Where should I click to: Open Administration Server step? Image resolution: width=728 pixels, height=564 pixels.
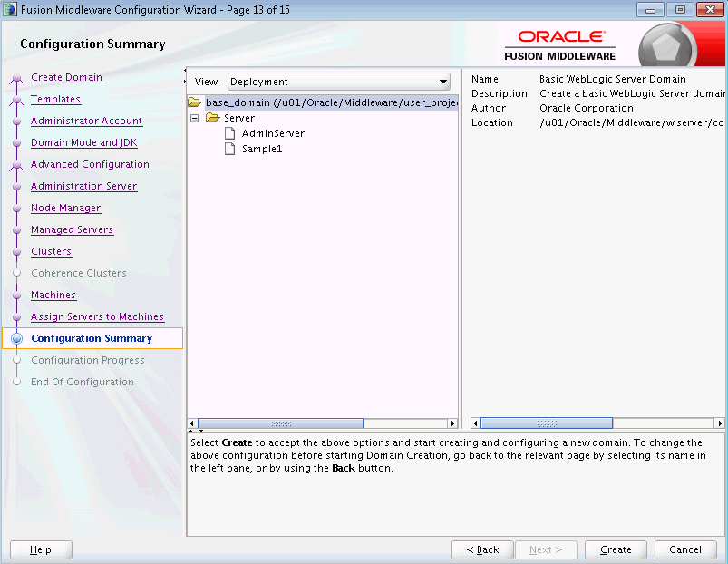(x=84, y=186)
